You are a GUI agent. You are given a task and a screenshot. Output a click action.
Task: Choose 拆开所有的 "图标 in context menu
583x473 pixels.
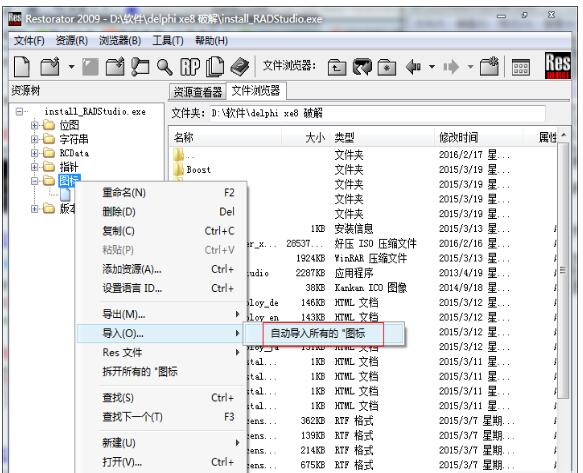pyautogui.click(x=162, y=372)
